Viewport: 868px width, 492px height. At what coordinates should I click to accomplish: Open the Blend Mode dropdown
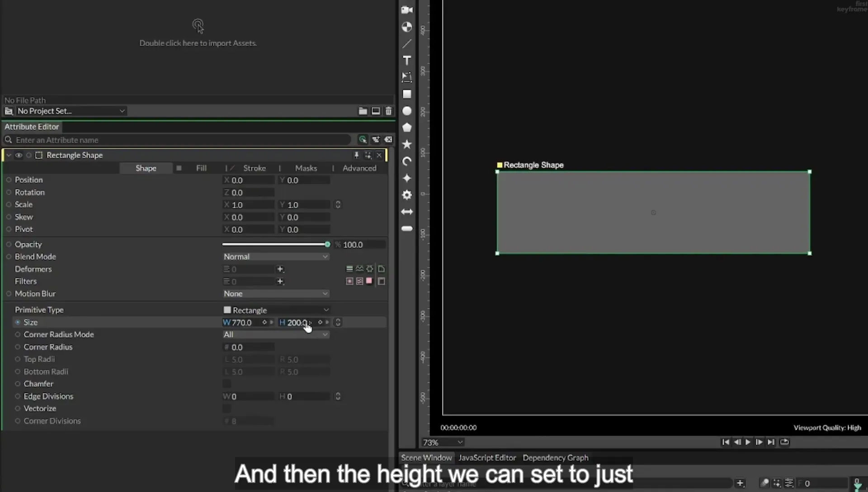[x=275, y=256]
